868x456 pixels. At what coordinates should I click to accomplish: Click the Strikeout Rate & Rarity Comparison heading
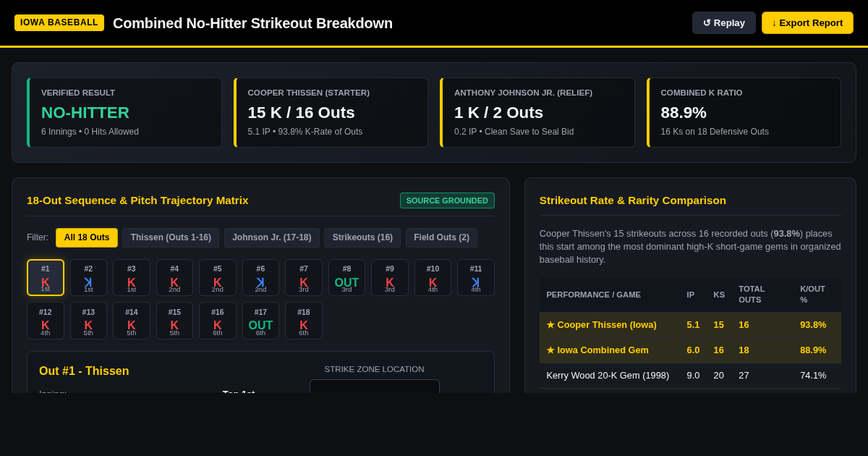(x=633, y=200)
